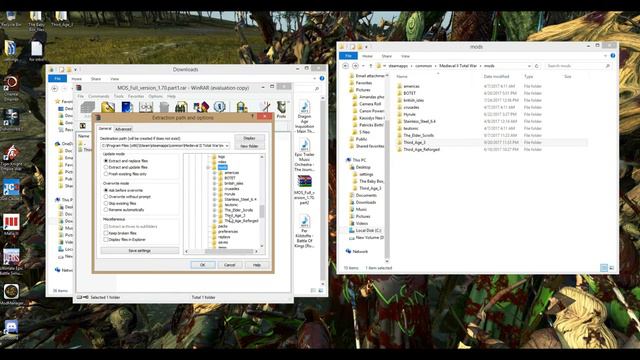
Task: Expand americas node in dialog folder tree
Action: pyautogui.click(x=215, y=173)
